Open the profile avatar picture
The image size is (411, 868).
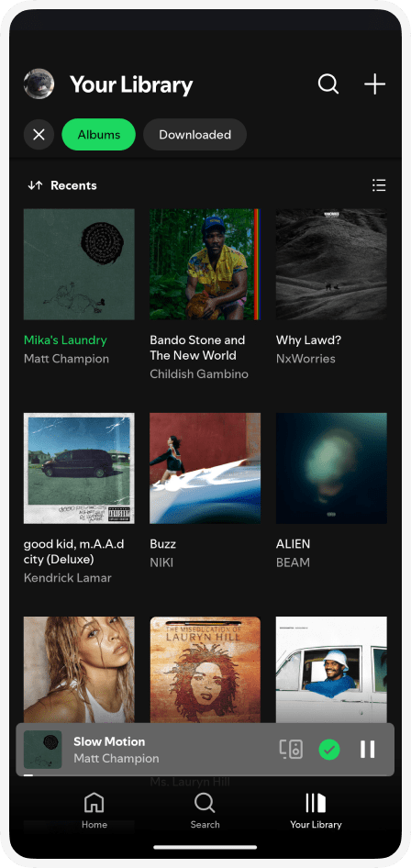[x=39, y=84]
